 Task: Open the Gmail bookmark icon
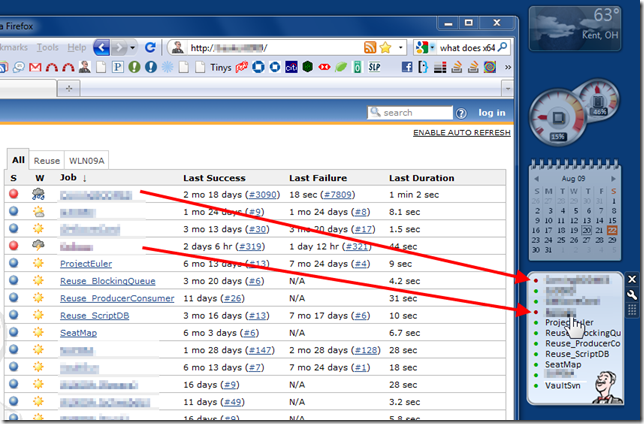tap(35, 67)
